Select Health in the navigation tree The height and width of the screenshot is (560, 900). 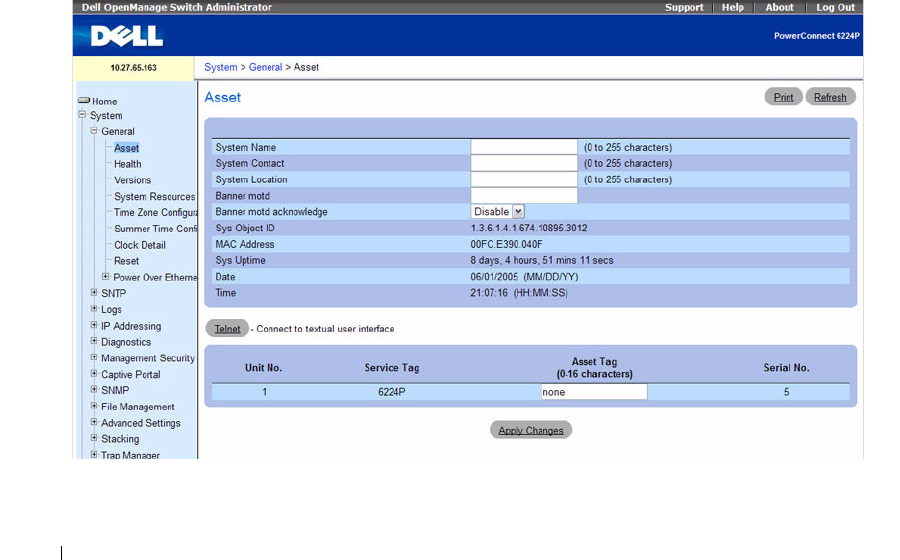click(127, 164)
